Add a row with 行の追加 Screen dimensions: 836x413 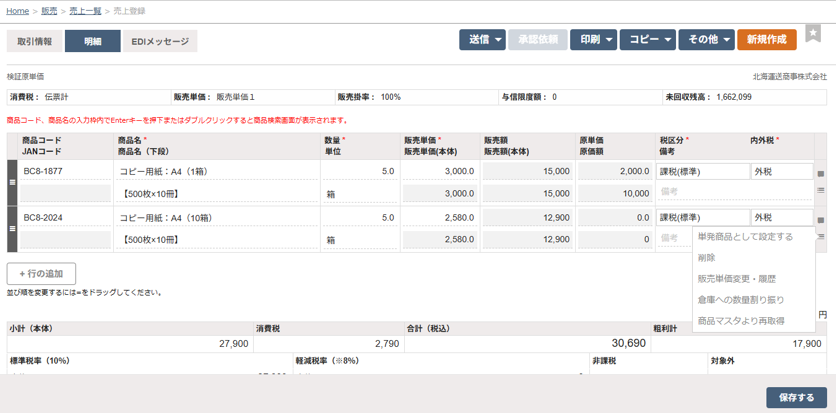[x=41, y=274]
